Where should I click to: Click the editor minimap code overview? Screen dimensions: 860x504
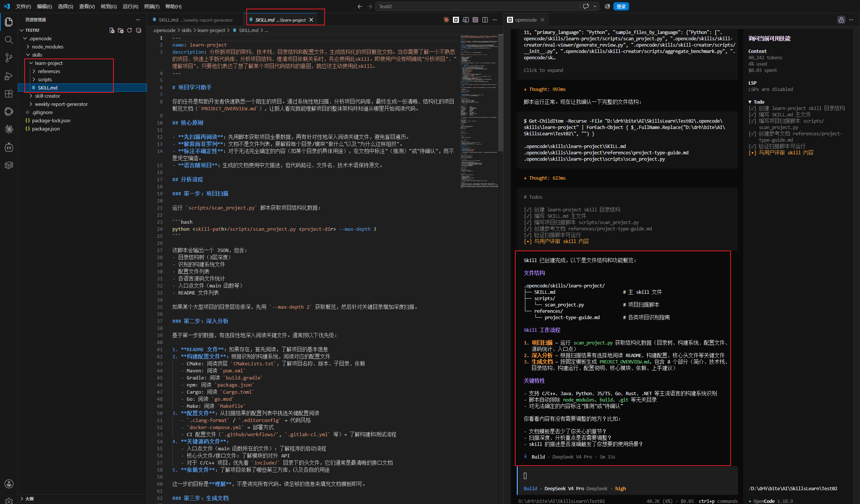[x=479, y=111]
